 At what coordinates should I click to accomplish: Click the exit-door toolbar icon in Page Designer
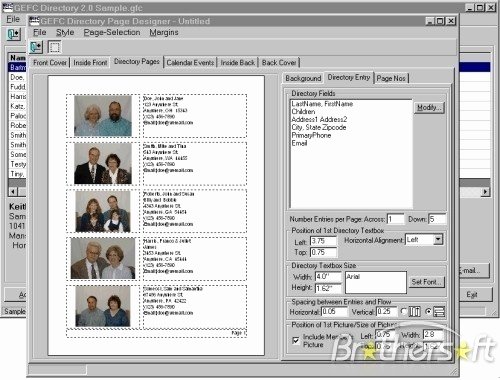[36, 47]
